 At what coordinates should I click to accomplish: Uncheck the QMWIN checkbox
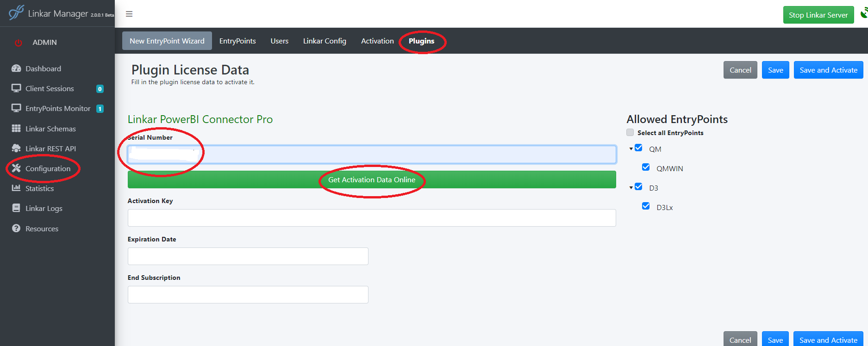tap(646, 167)
